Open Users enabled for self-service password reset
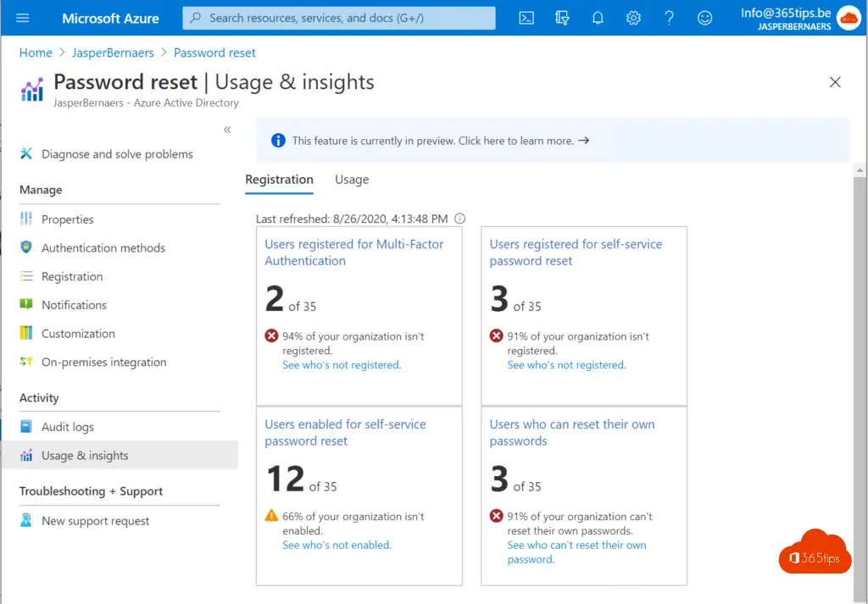Viewport: 868px width, 604px height. tap(346, 433)
